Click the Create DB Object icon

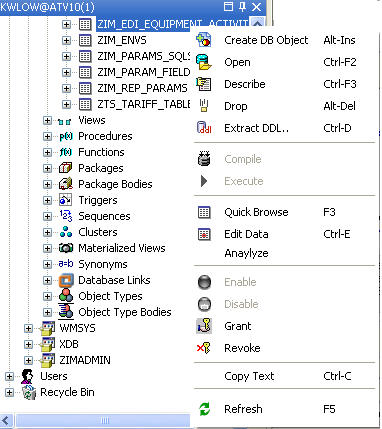click(204, 40)
